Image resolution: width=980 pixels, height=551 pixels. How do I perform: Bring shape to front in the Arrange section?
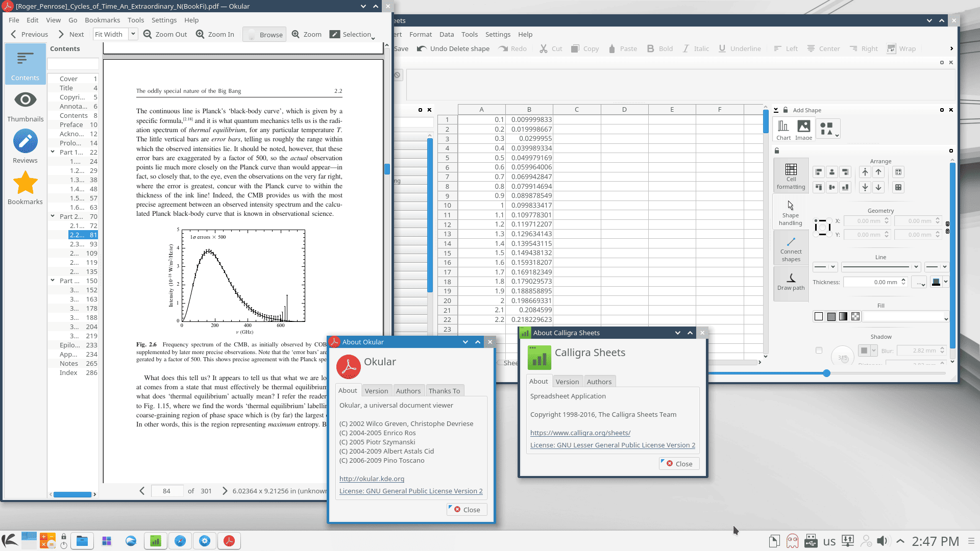click(x=865, y=172)
